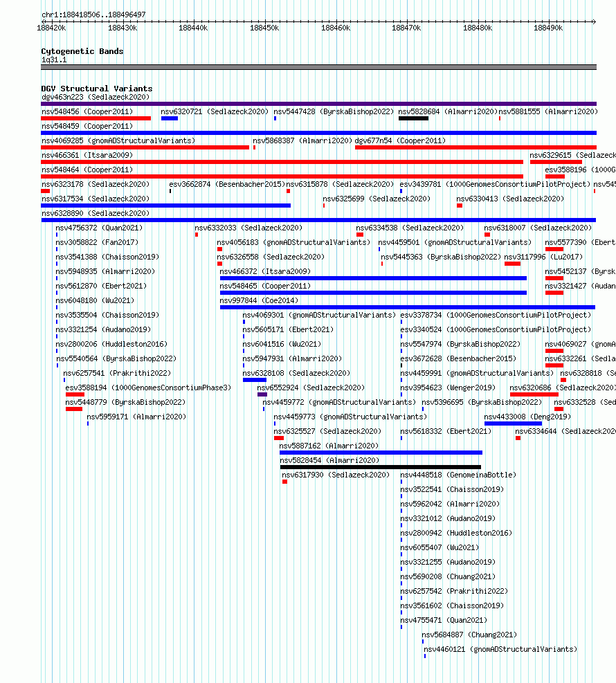Screen dimensions: 616x683
Task: Open the nsv6257542 (Prakrithi2022) label
Action: coord(454,591)
